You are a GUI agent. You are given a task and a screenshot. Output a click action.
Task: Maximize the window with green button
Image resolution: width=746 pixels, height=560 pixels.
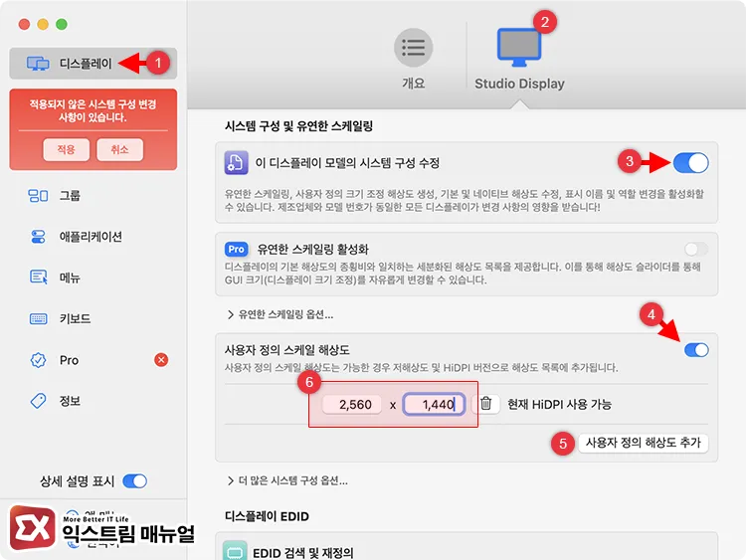tap(62, 24)
